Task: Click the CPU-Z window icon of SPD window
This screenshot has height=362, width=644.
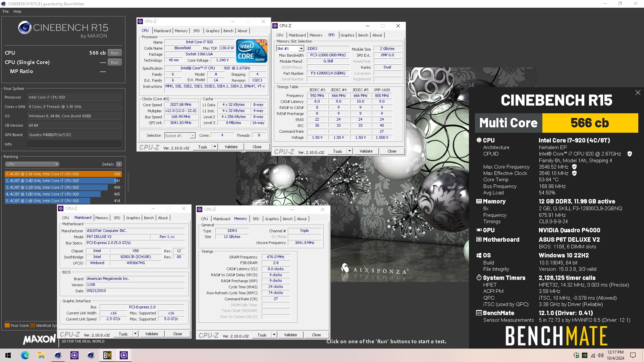Action: 275,26
